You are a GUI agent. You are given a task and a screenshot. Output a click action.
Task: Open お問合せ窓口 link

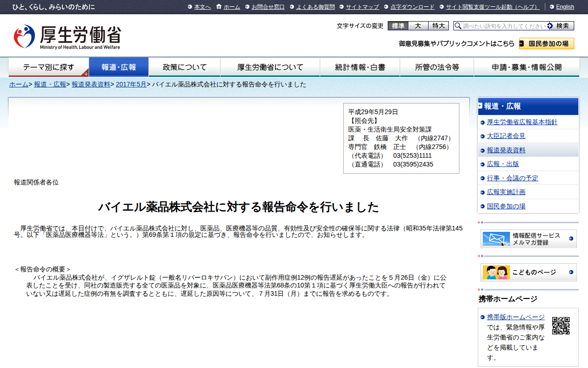pos(268,7)
